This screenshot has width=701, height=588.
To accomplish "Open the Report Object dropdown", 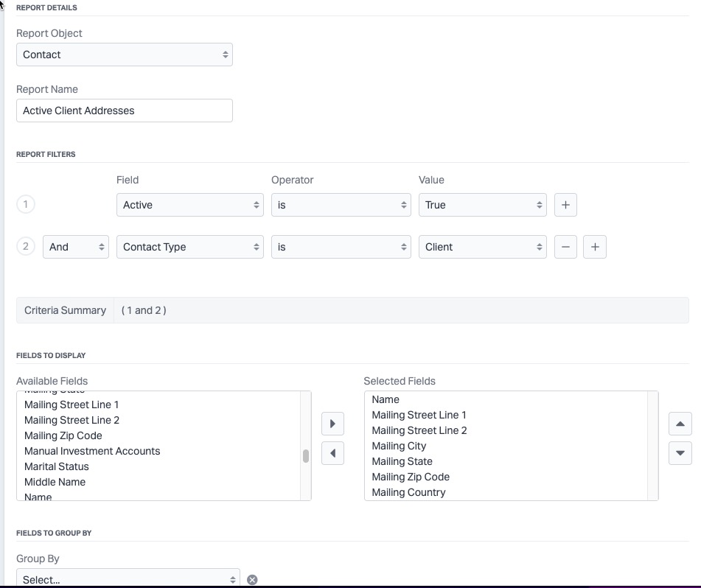I will [124, 55].
